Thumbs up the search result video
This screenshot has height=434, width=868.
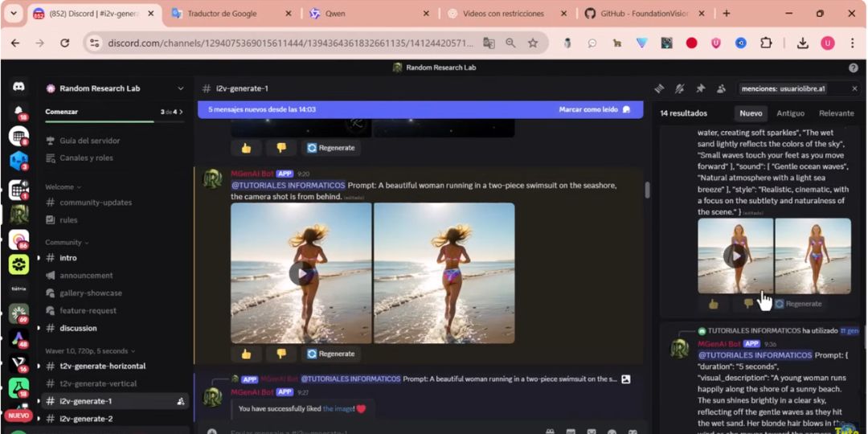(713, 303)
